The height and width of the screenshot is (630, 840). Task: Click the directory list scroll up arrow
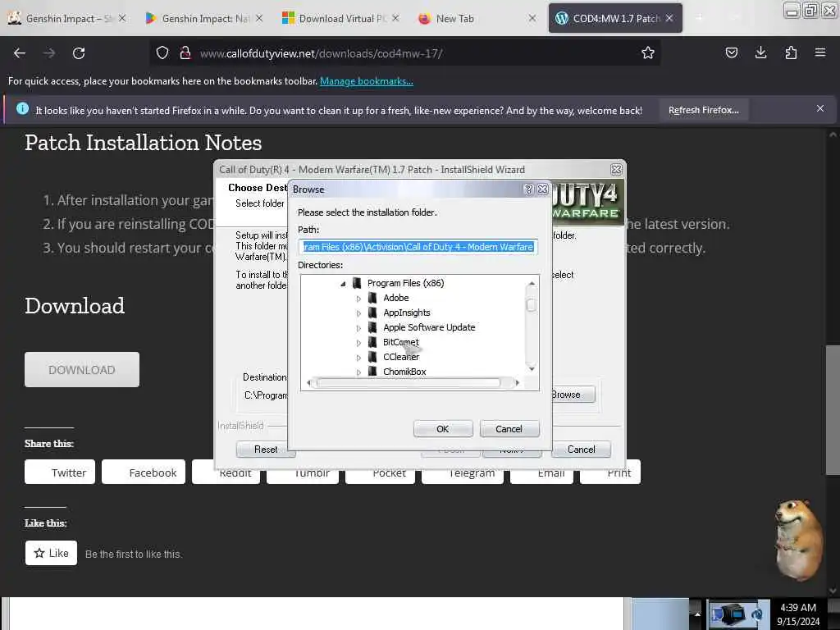tap(532, 283)
